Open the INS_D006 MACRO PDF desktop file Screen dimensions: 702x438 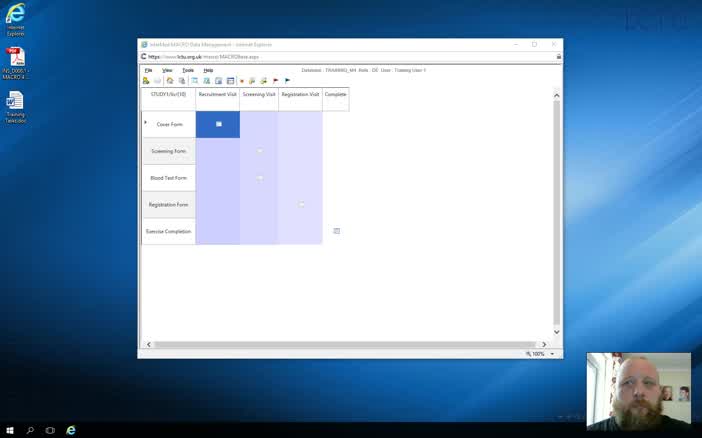(15, 63)
